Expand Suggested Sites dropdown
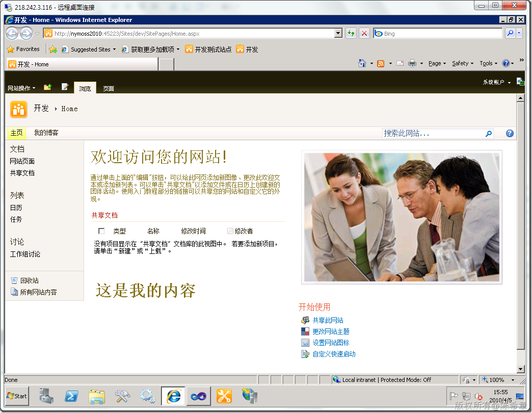The image size is (532, 413). click(114, 49)
